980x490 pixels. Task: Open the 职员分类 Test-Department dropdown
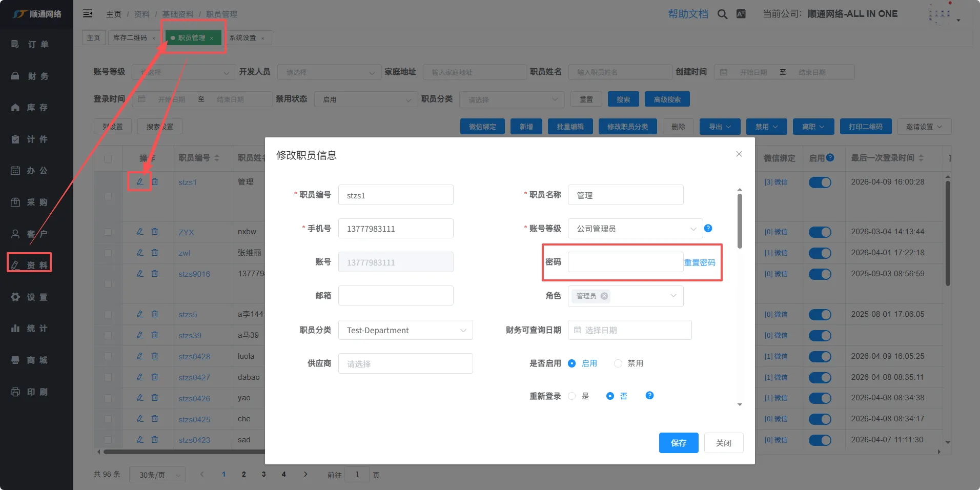[405, 330]
